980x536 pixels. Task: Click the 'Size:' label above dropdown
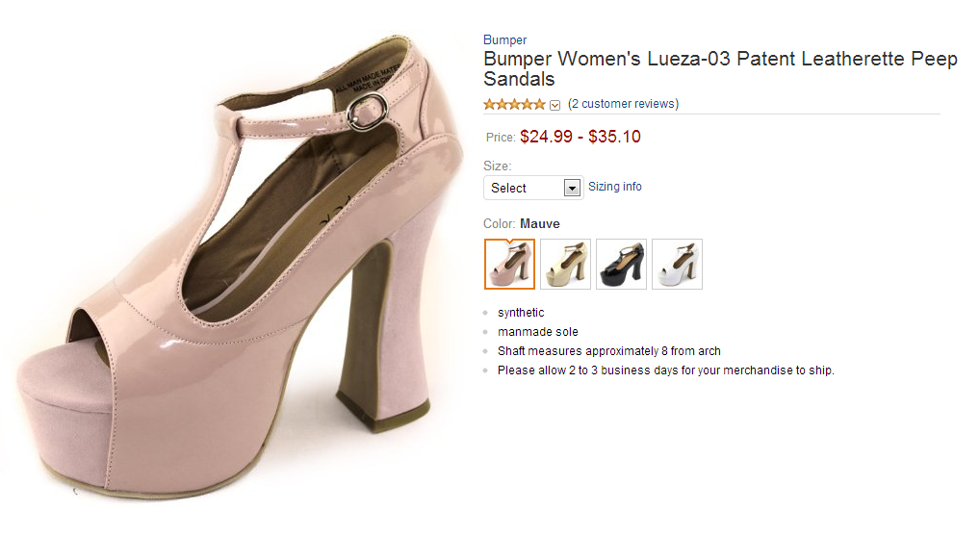(497, 166)
